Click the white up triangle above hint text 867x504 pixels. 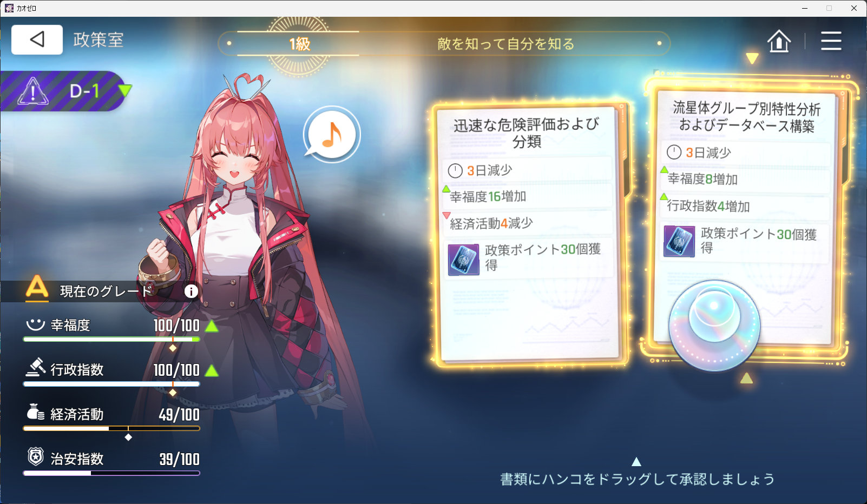point(636,462)
